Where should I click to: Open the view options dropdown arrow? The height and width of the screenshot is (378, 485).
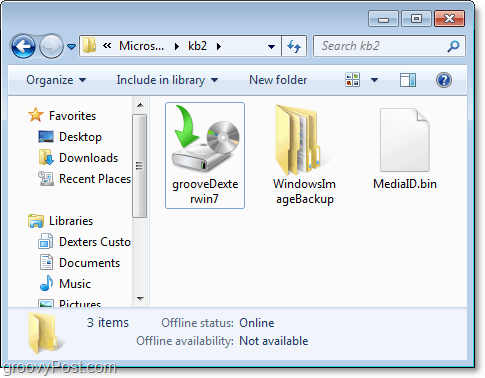pyautogui.click(x=375, y=80)
